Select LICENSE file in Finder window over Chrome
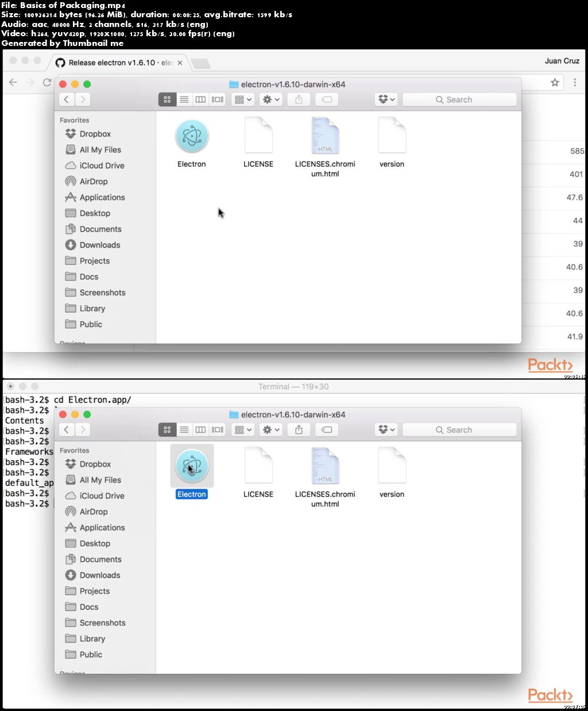The height and width of the screenshot is (711, 588). 258,136
